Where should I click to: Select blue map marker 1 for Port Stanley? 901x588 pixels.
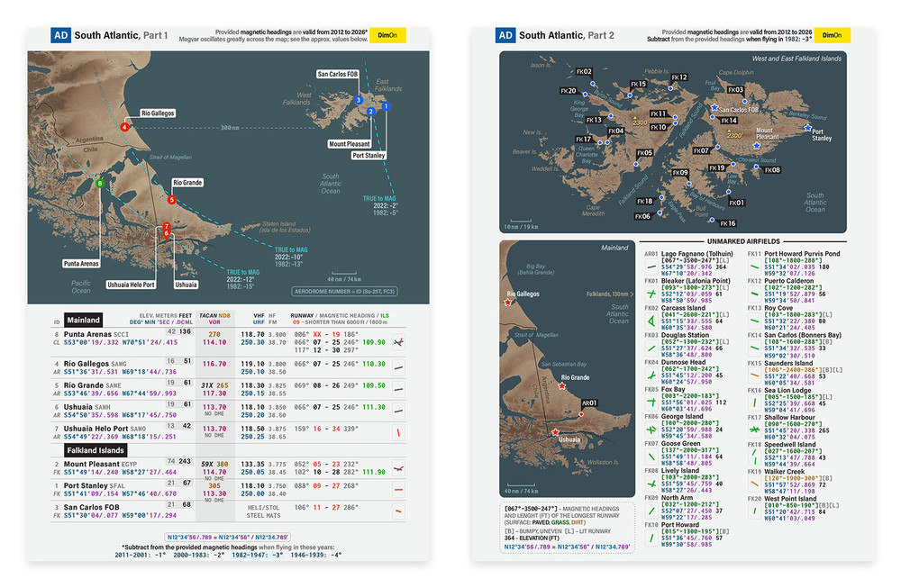386,106
